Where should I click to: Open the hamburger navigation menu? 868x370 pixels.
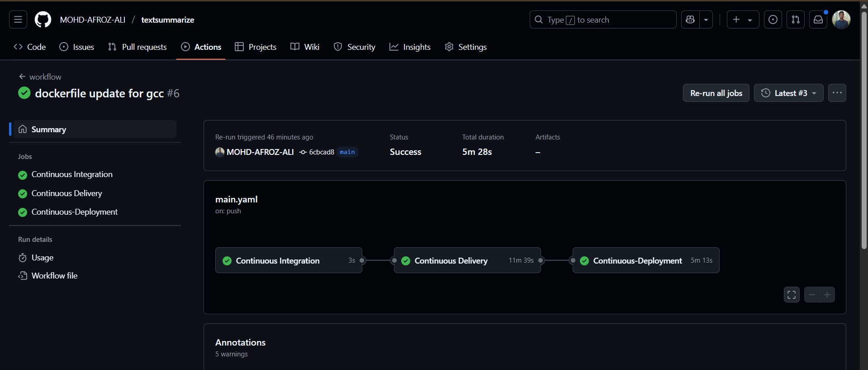18,19
